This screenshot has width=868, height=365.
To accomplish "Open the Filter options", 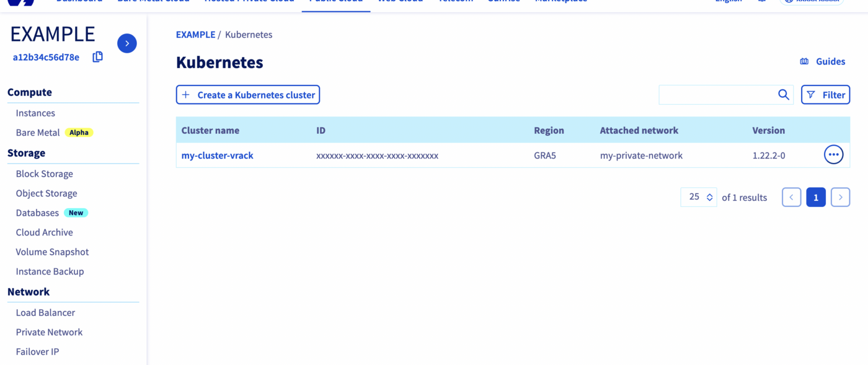I will point(825,94).
